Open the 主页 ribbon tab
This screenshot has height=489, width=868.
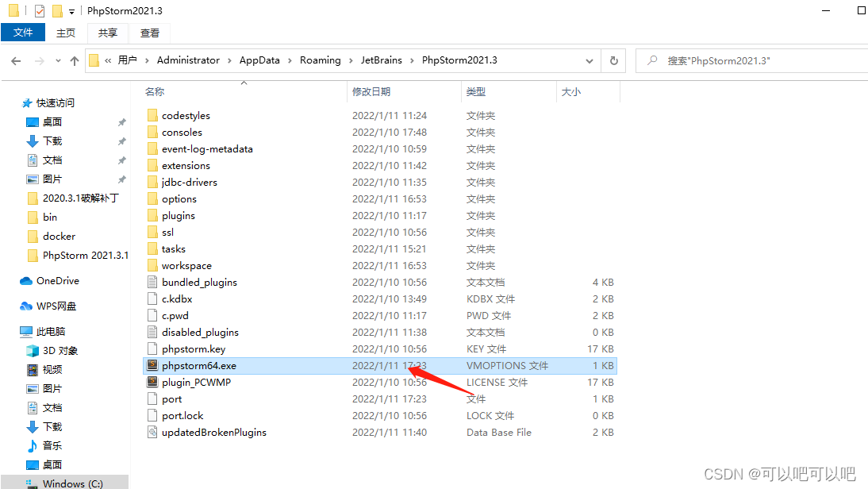click(66, 33)
